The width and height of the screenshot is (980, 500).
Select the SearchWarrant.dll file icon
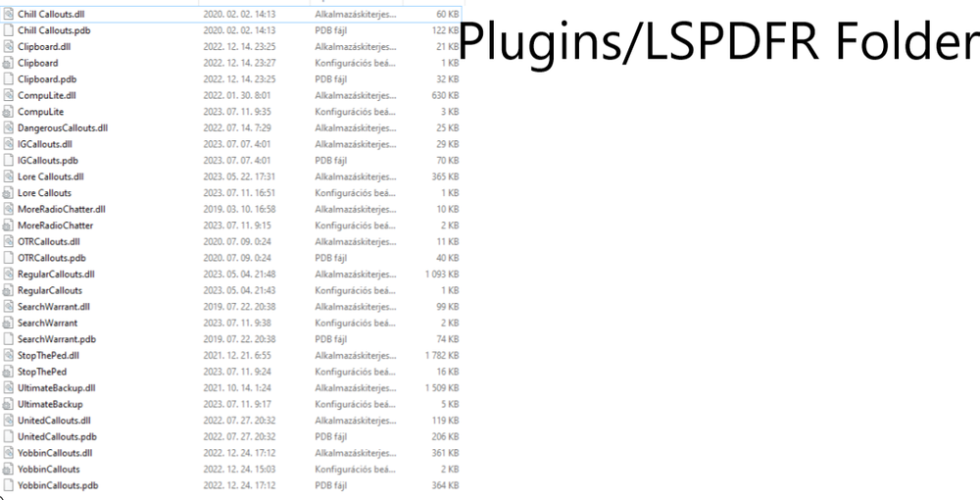click(x=8, y=306)
